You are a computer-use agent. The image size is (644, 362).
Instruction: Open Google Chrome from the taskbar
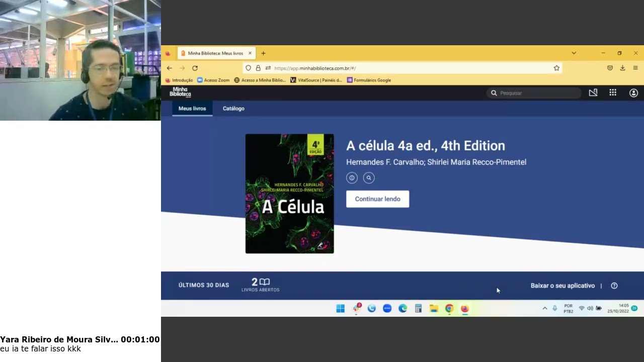coord(449,308)
